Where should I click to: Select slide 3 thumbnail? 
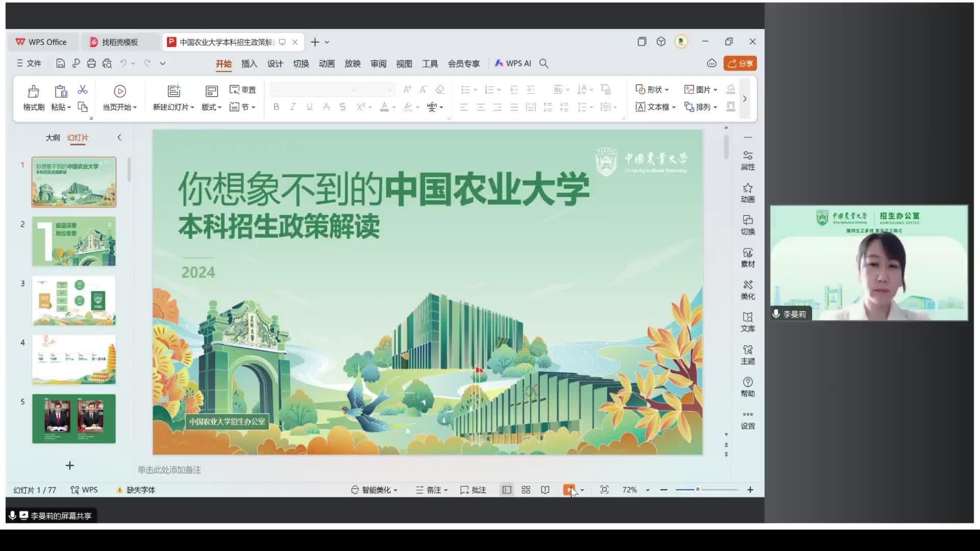click(x=74, y=300)
